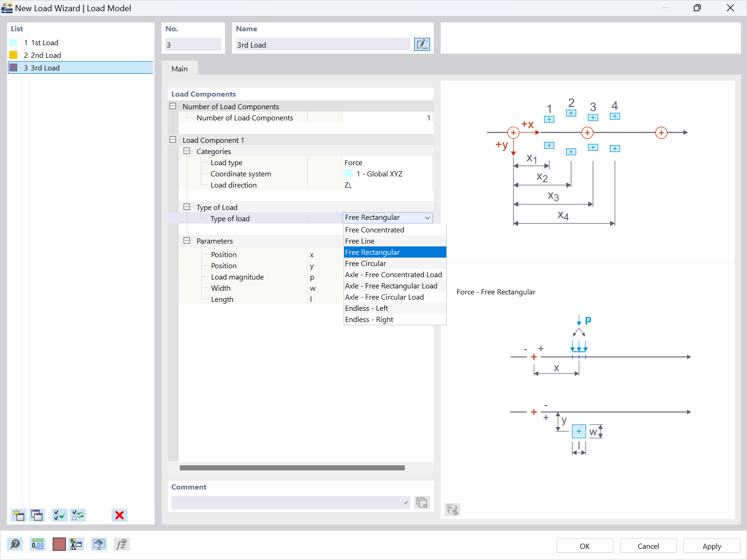Open the help icon at bottom left
The image size is (747, 560).
click(15, 544)
